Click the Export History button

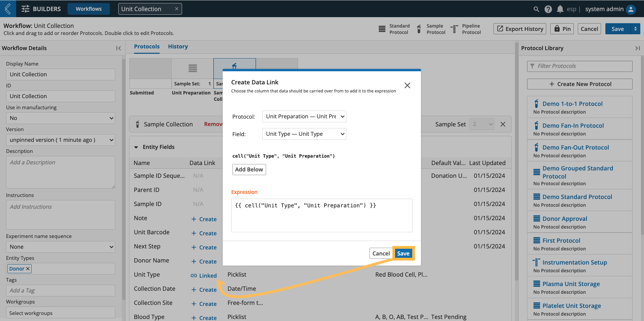pos(520,29)
